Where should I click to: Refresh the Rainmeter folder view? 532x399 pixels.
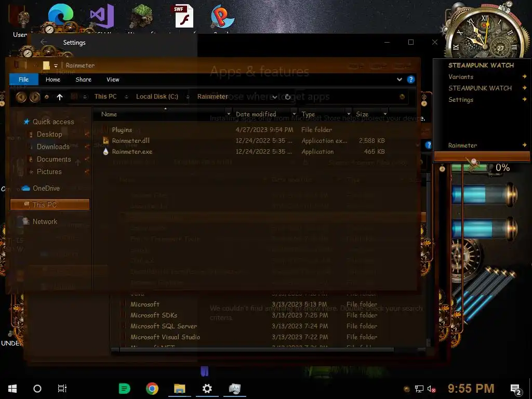point(287,97)
